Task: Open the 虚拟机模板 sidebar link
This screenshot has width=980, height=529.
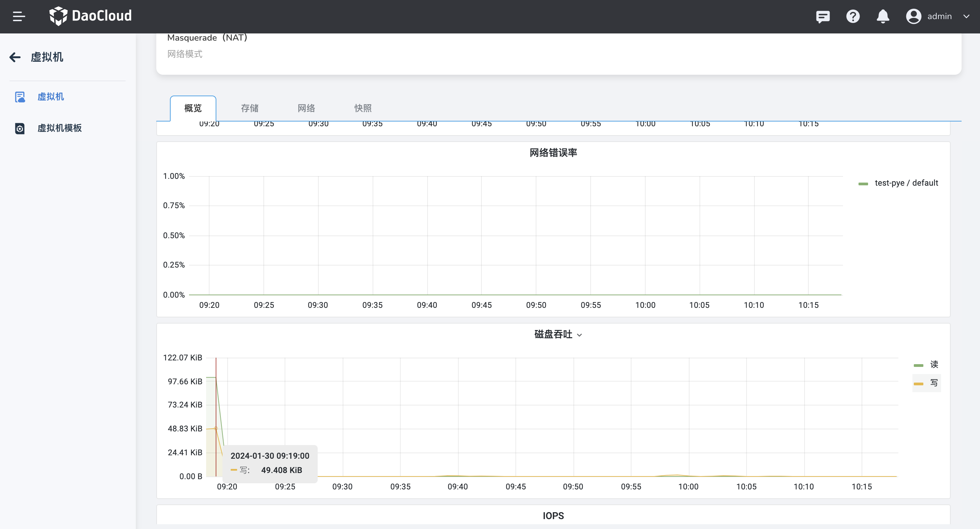Action: tap(59, 128)
